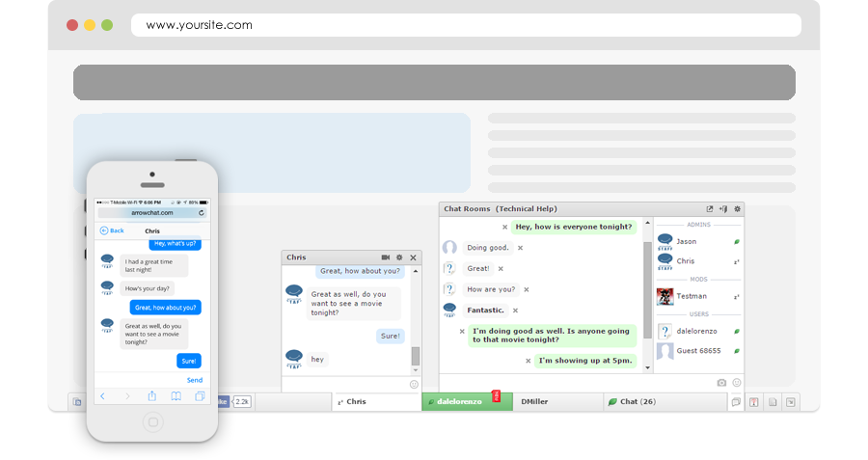Attach a photo using the camera icon
The height and width of the screenshot is (460, 868).
click(x=721, y=383)
